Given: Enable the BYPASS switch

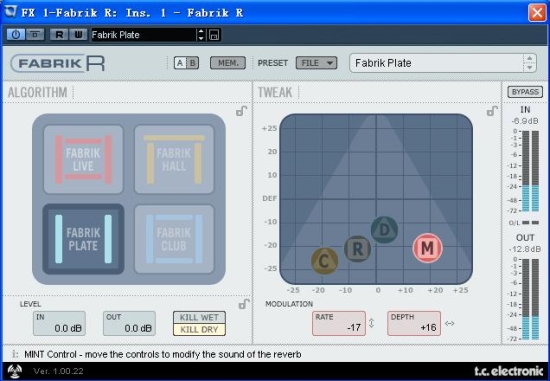Looking at the screenshot, I should (x=525, y=92).
